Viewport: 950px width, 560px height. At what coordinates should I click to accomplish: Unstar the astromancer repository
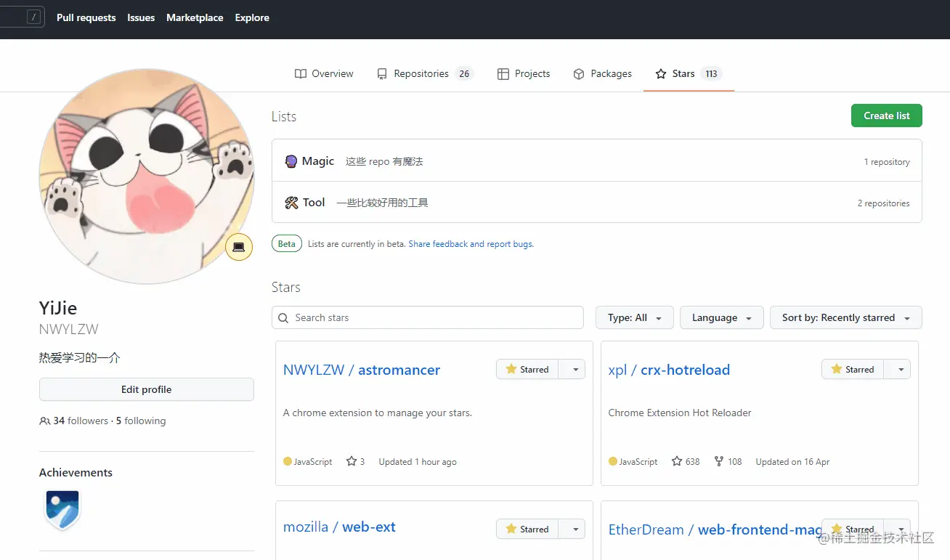click(x=527, y=369)
